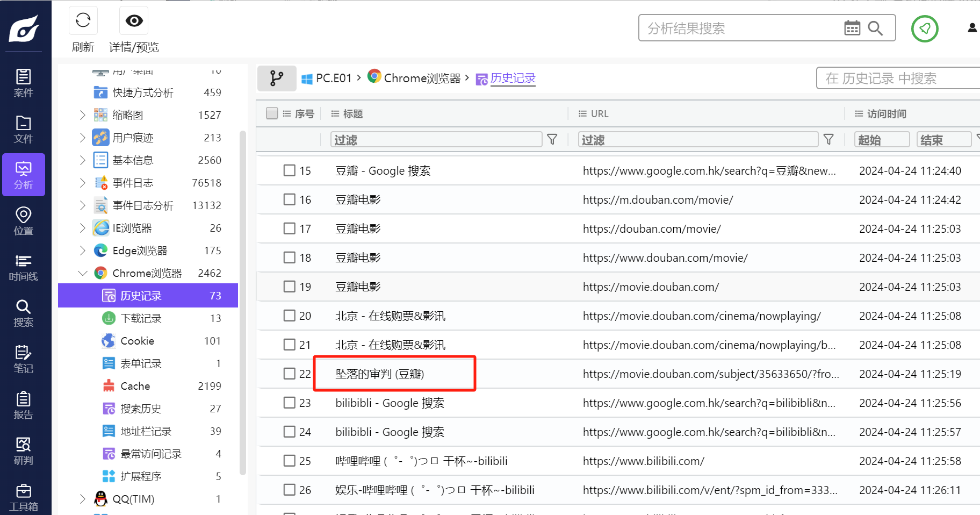This screenshot has height=515, width=980.
Task: Expand the 缩略图 tree node
Action: [x=82, y=115]
